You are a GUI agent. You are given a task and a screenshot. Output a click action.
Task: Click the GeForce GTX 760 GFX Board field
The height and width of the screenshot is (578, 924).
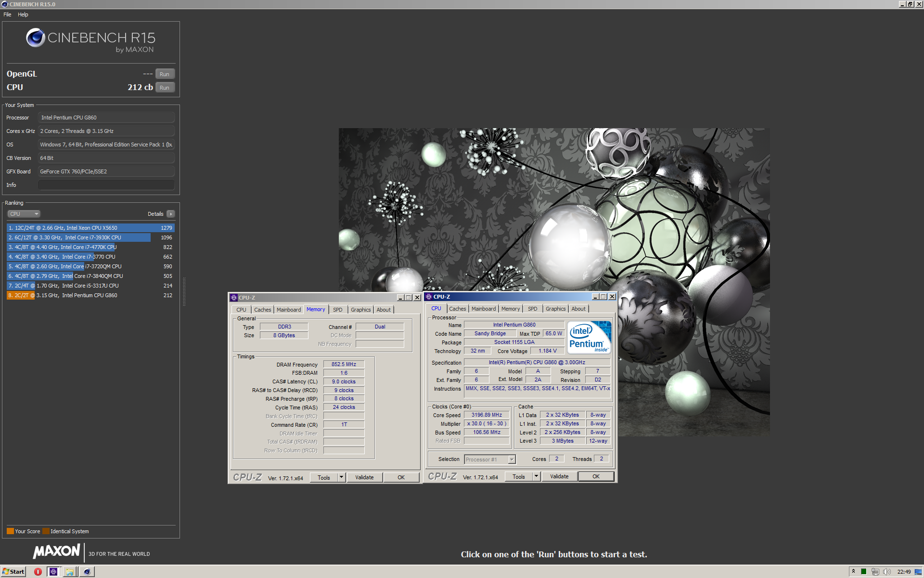[106, 171]
